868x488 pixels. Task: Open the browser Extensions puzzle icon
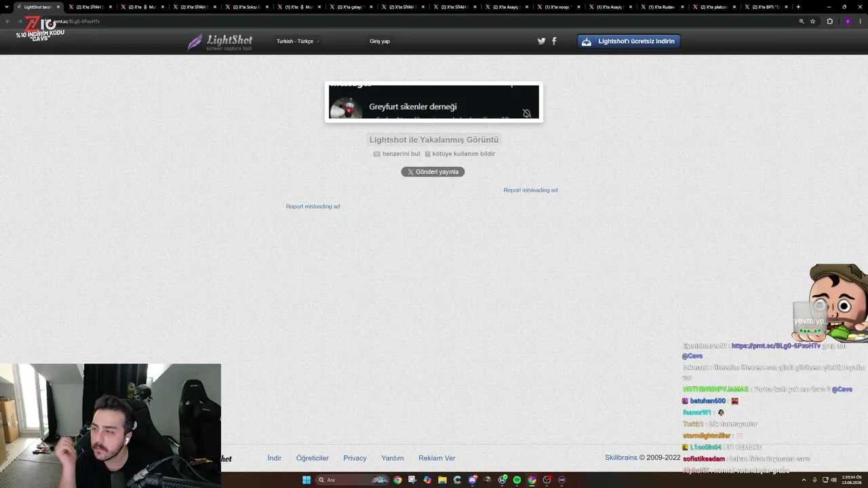click(x=829, y=21)
